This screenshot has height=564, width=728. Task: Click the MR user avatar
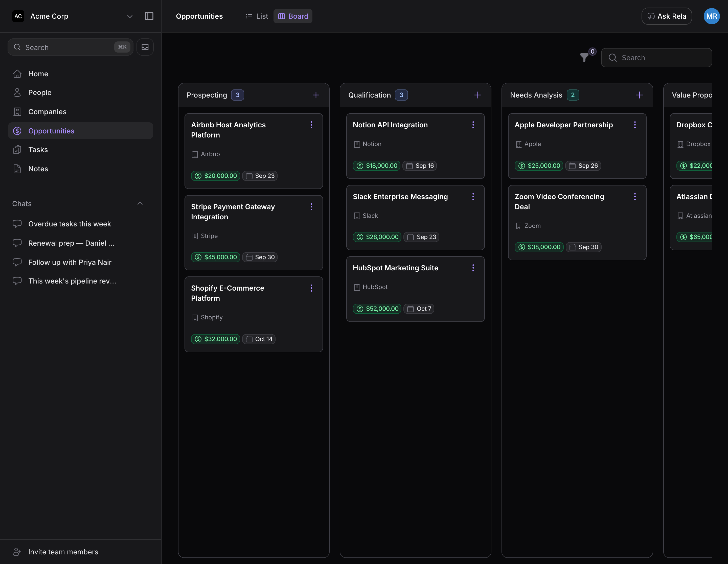tap(711, 16)
